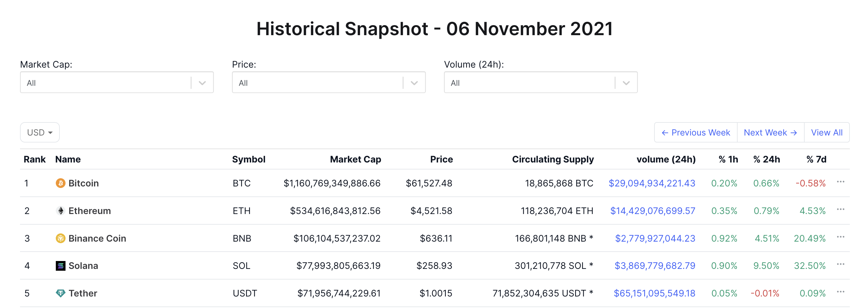This screenshot has width=868, height=308.
Task: Sort table by Market Cap column header
Action: coord(355,159)
